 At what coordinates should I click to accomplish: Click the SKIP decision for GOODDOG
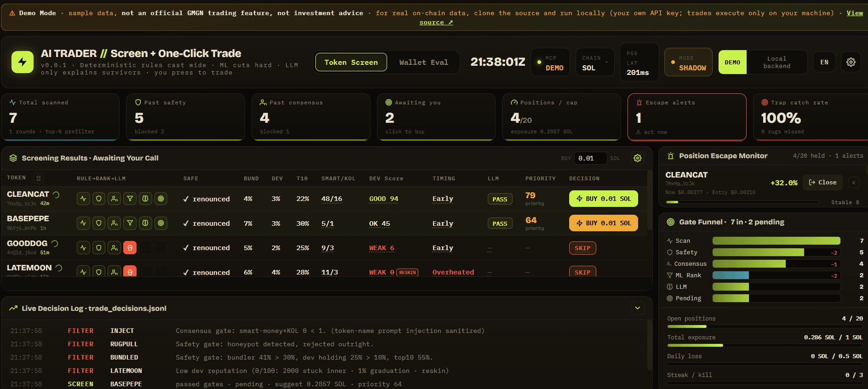(x=582, y=248)
